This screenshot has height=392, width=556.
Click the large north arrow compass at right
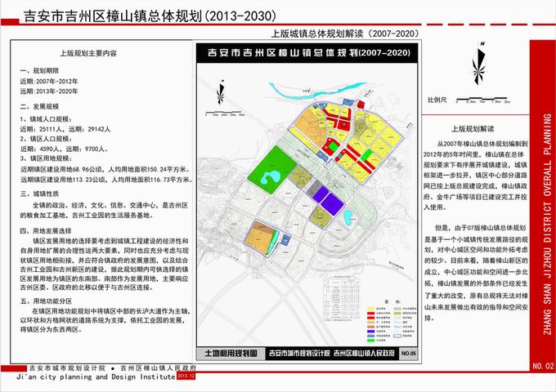click(478, 64)
